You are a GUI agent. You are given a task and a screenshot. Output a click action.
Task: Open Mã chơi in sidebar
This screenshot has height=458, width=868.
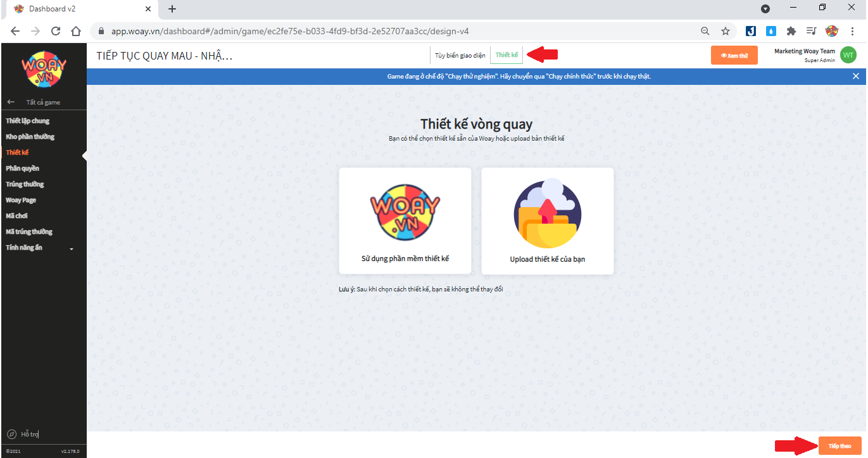[x=17, y=216]
